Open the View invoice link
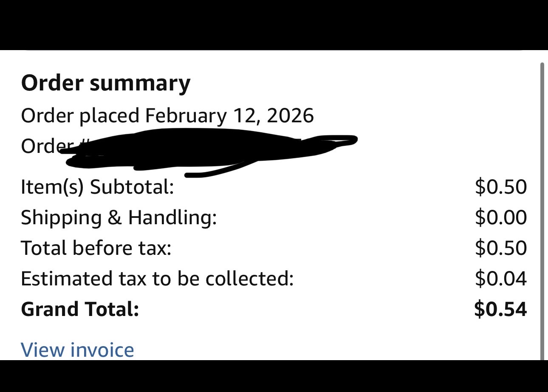 point(77,350)
